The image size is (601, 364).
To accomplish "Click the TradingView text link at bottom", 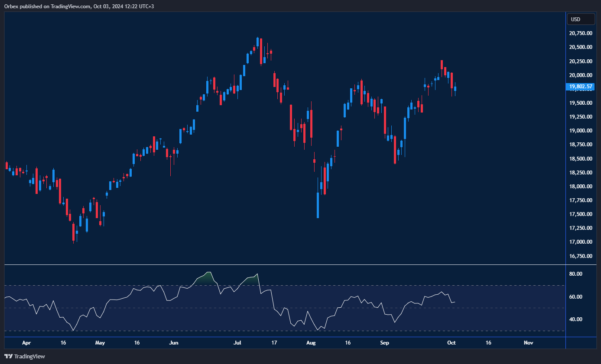I will tap(29, 356).
